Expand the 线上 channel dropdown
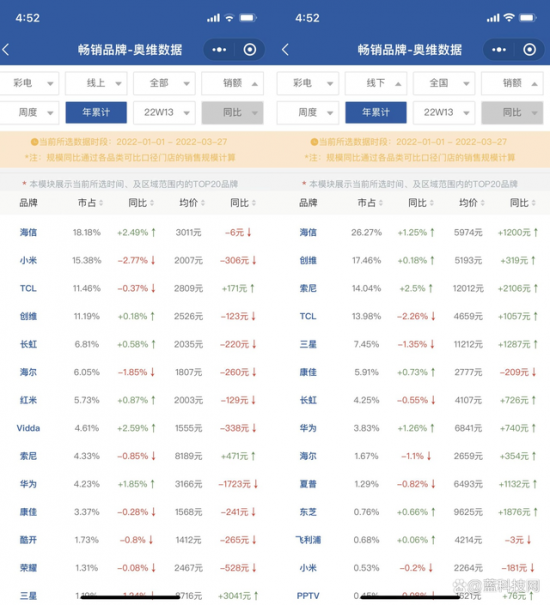The width and height of the screenshot is (550, 605). pos(96,83)
